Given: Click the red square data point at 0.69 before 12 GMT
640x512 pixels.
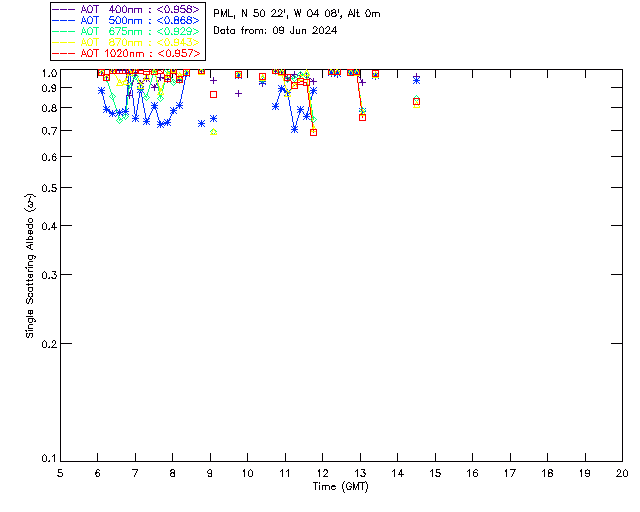Looking at the screenshot, I should pos(313,132).
